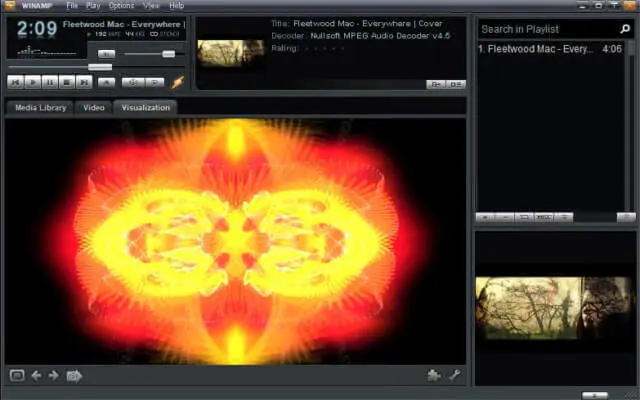Click the Title: Fleetwood Mac info line

point(356,24)
